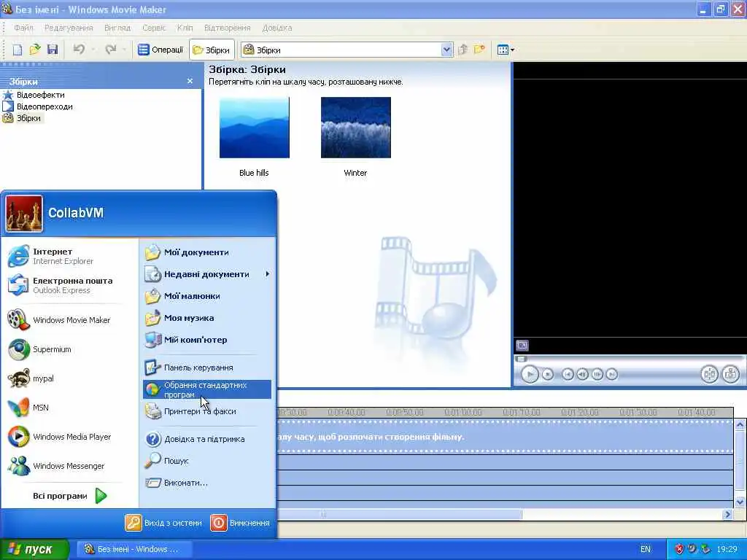
Task: Open the Довідка menu
Action: click(x=276, y=28)
